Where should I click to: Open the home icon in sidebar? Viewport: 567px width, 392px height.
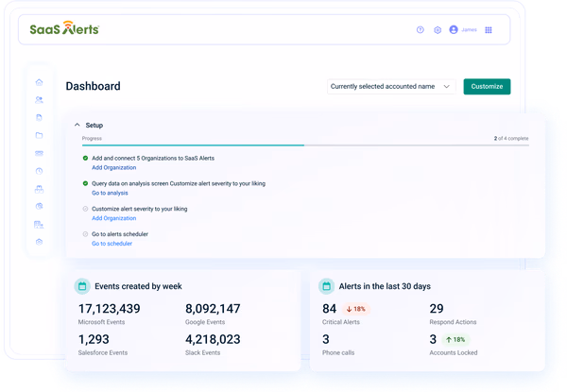pyautogui.click(x=39, y=82)
